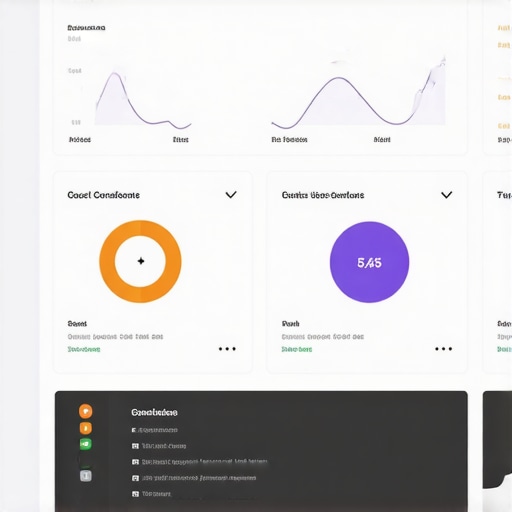Viewport: 512px width, 512px height.
Task: Click the longest list row in the dark panel
Action: click(200, 462)
